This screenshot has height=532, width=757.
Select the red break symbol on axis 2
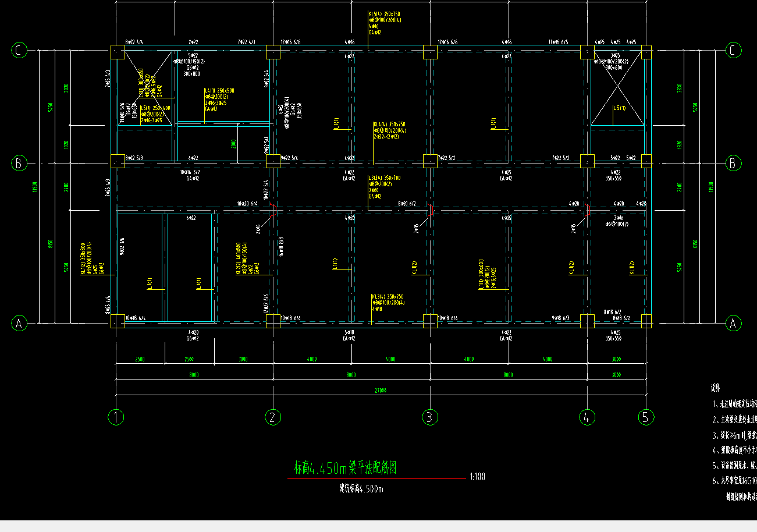point(272,211)
